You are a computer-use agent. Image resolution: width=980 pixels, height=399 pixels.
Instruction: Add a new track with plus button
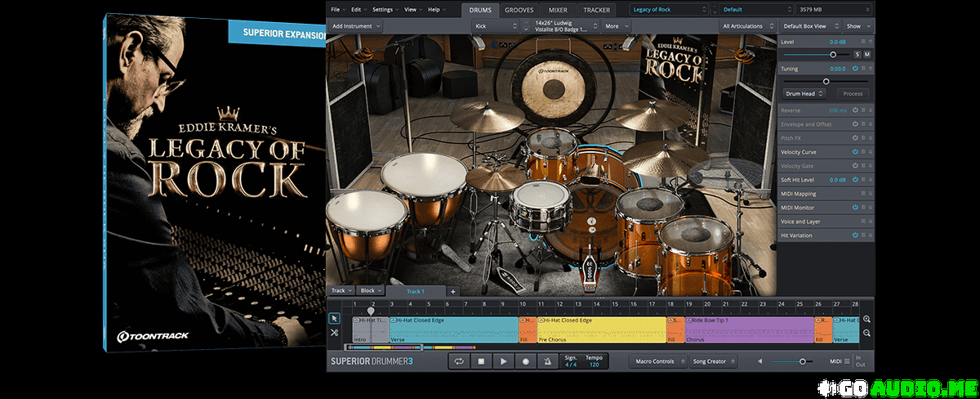(452, 291)
